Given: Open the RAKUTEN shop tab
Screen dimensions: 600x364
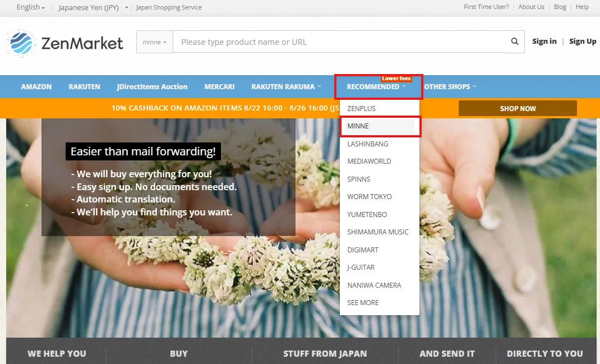Looking at the screenshot, I should [x=84, y=86].
